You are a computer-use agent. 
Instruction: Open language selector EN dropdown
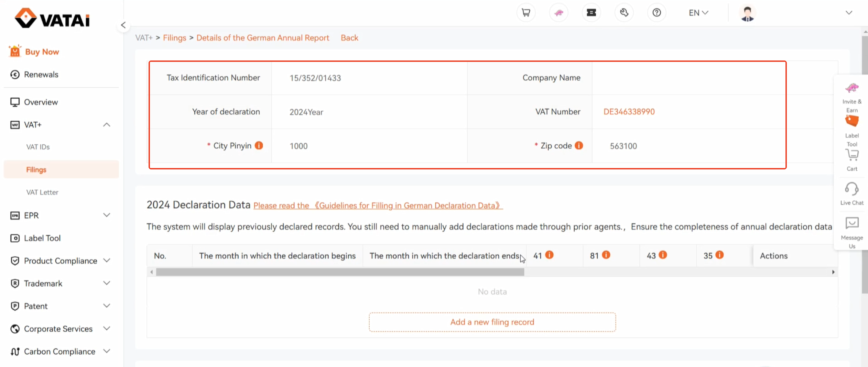698,13
